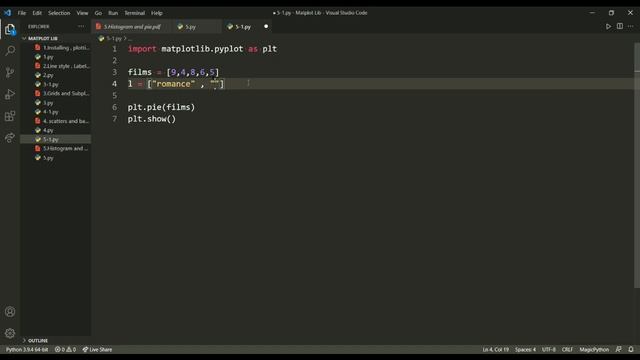The width and height of the screenshot is (640, 360).
Task: Run Python file with the play icon
Action: tap(608, 27)
